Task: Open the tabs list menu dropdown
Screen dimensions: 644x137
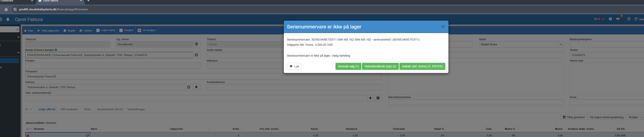Action: point(29,109)
